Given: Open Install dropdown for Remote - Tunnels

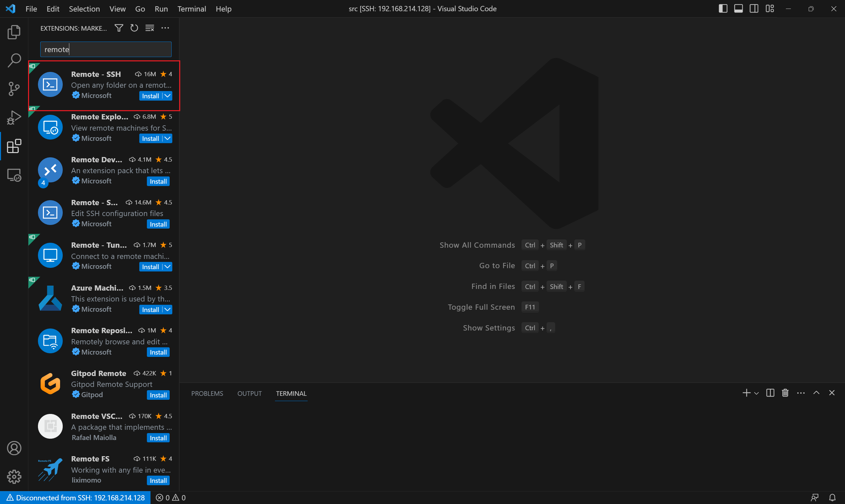Looking at the screenshot, I should pyautogui.click(x=167, y=267).
